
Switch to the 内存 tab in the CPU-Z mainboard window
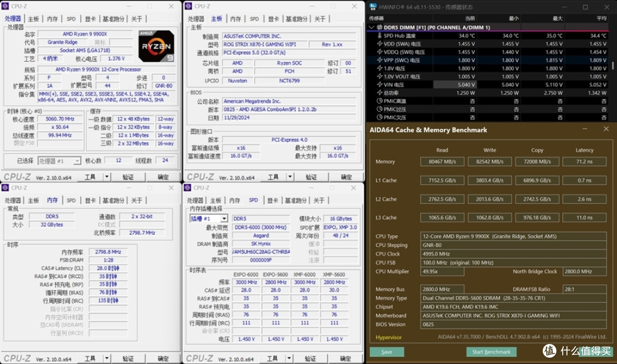(235, 19)
